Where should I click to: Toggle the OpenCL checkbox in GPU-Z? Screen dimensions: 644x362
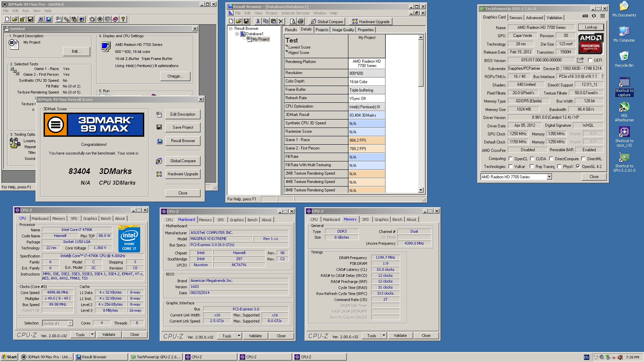[x=511, y=159]
